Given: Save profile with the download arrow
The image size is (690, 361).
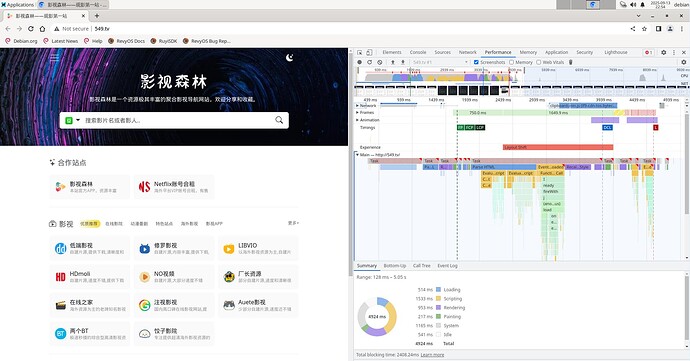Looking at the screenshot, I should coord(403,63).
